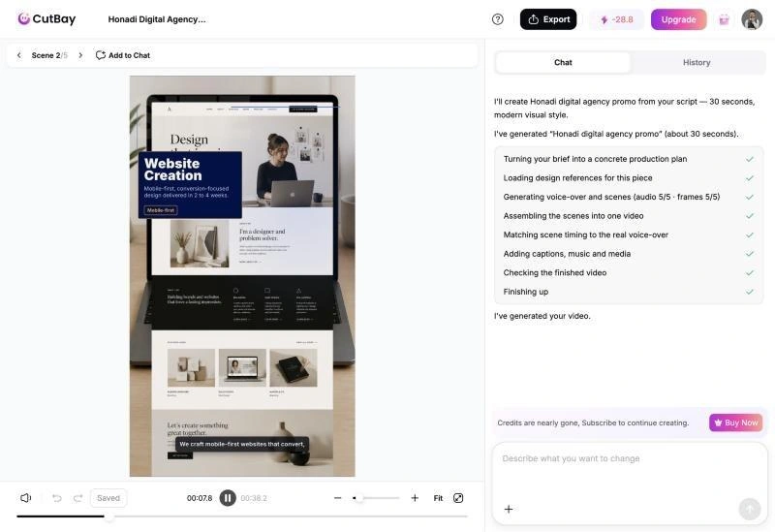Image resolution: width=775 pixels, height=532 pixels.
Task: Click the CutBay logo
Action: point(46,19)
